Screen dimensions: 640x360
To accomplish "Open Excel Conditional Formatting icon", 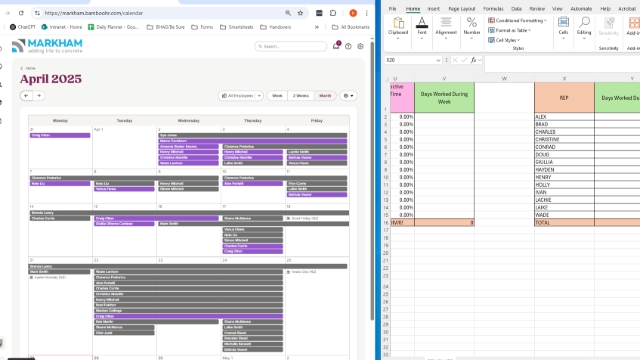I will [x=491, y=20].
